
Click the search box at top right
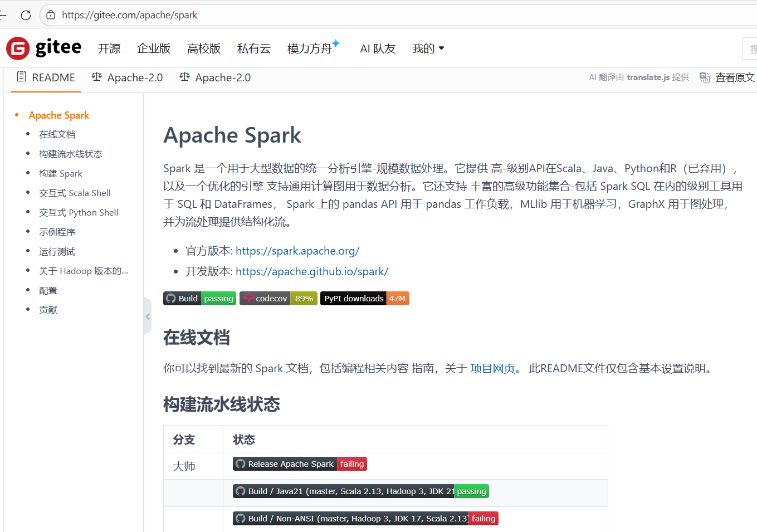[749, 48]
